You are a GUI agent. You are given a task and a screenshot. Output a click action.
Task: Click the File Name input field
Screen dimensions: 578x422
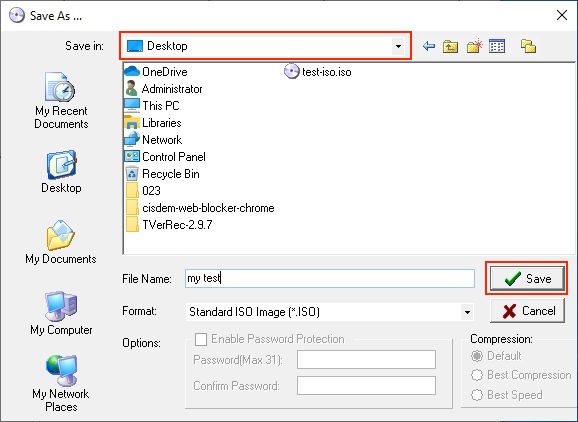click(330, 278)
